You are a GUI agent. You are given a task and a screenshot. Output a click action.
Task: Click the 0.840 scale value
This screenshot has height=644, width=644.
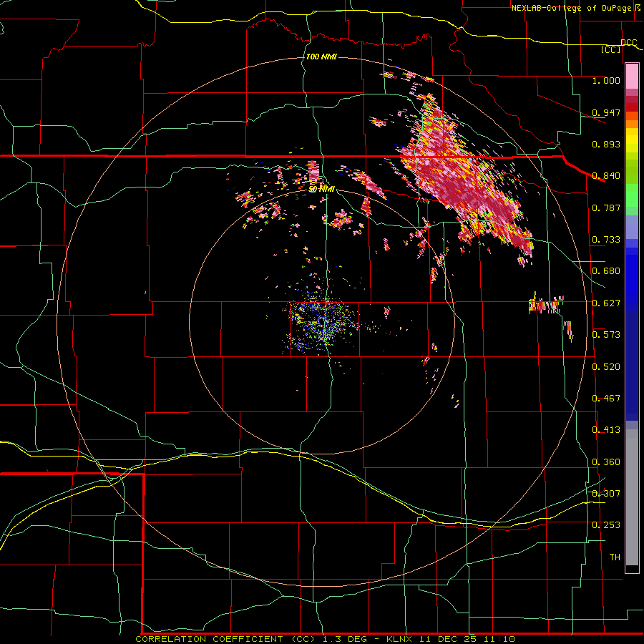(606, 176)
